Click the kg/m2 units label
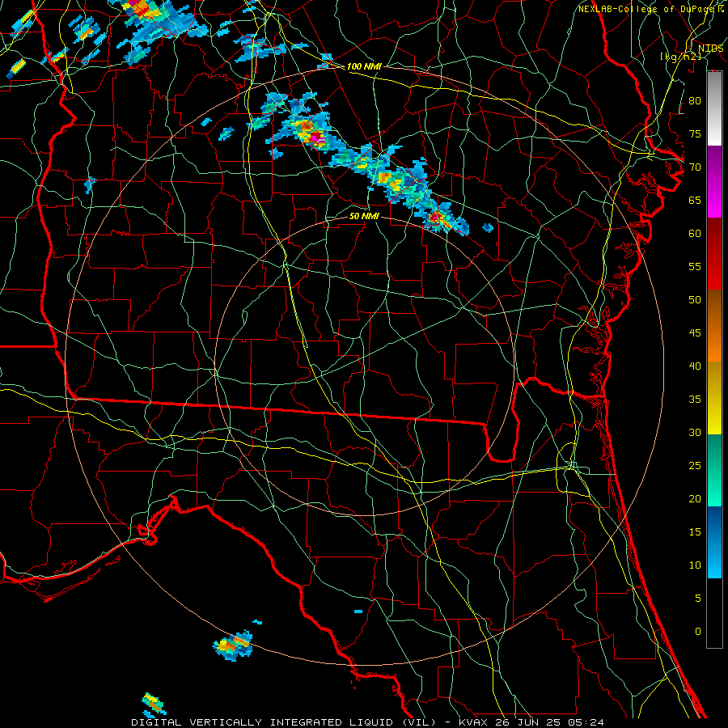Viewport: 728px width, 728px height. coord(680,57)
